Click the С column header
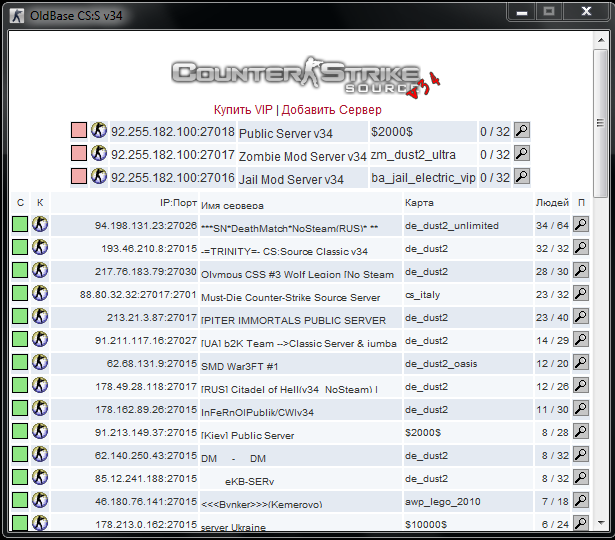 (x=20, y=203)
